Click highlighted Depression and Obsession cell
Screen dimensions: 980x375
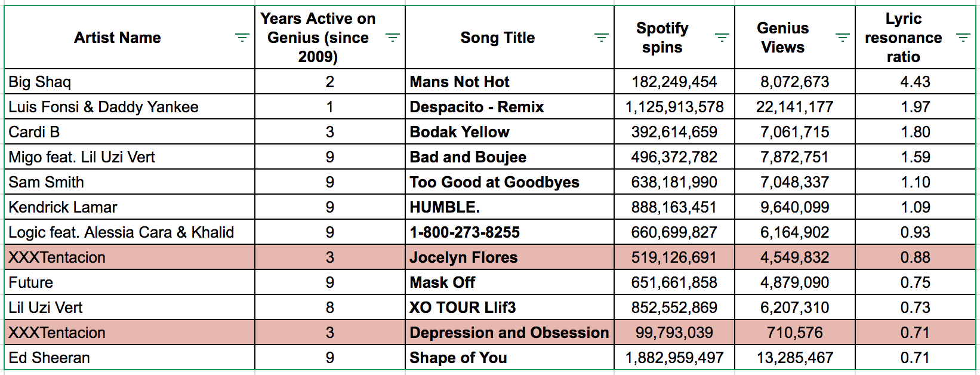pos(510,332)
